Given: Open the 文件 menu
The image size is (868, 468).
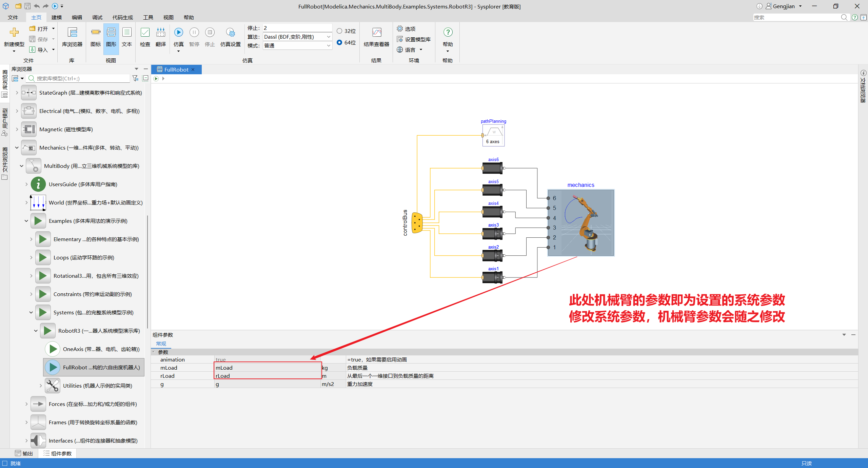Looking at the screenshot, I should pos(13,17).
